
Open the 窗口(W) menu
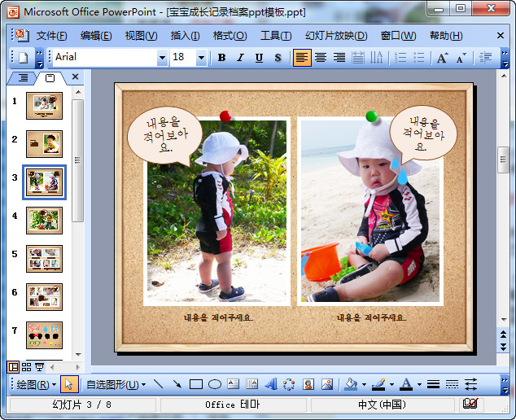398,36
